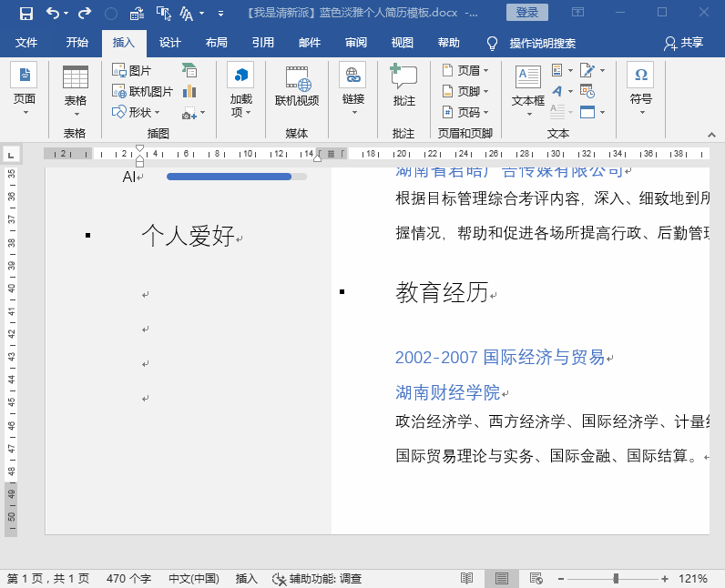
Task: Switch to the 布局 tab
Action: (x=217, y=43)
